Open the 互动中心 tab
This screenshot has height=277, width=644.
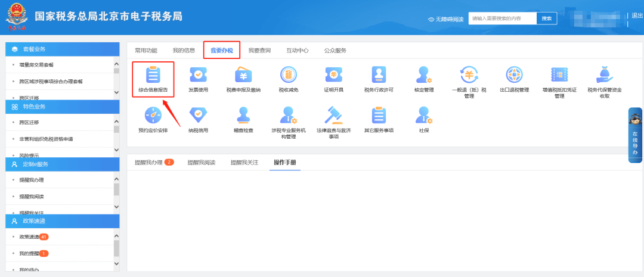tap(298, 51)
